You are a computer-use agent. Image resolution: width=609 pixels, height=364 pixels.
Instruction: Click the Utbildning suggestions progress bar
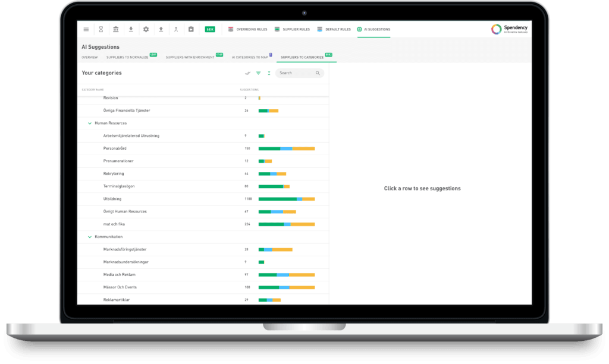click(x=286, y=199)
